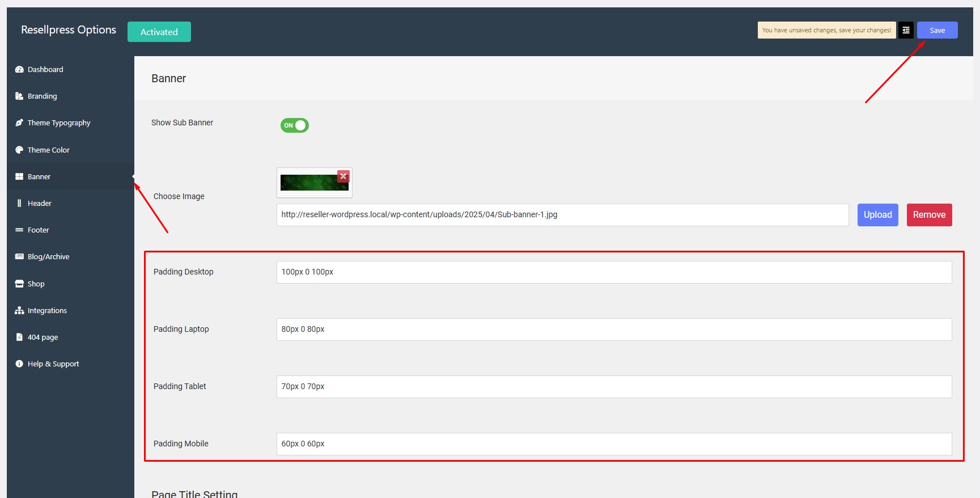Screen dimensions: 980x498
Task: Click the Theme Typography pen icon
Action: (19, 123)
